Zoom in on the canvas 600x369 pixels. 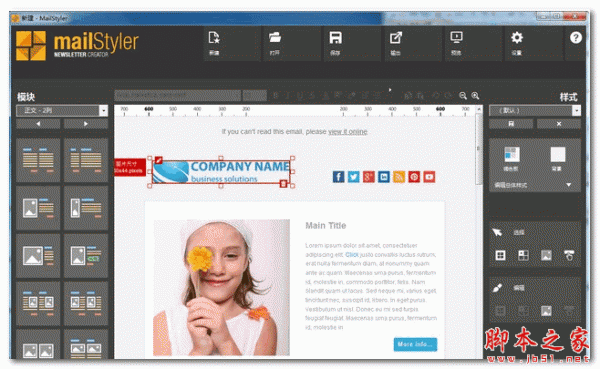pos(475,96)
